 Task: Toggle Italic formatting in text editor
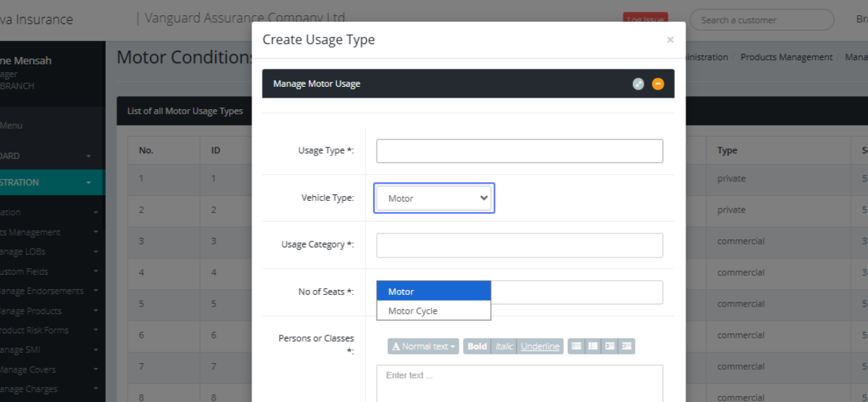tap(504, 346)
